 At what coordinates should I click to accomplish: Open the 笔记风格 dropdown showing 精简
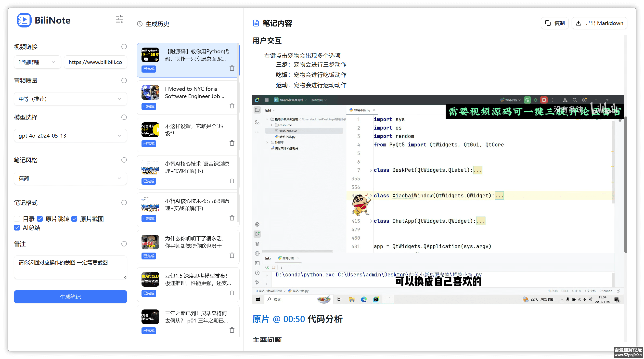(70, 178)
